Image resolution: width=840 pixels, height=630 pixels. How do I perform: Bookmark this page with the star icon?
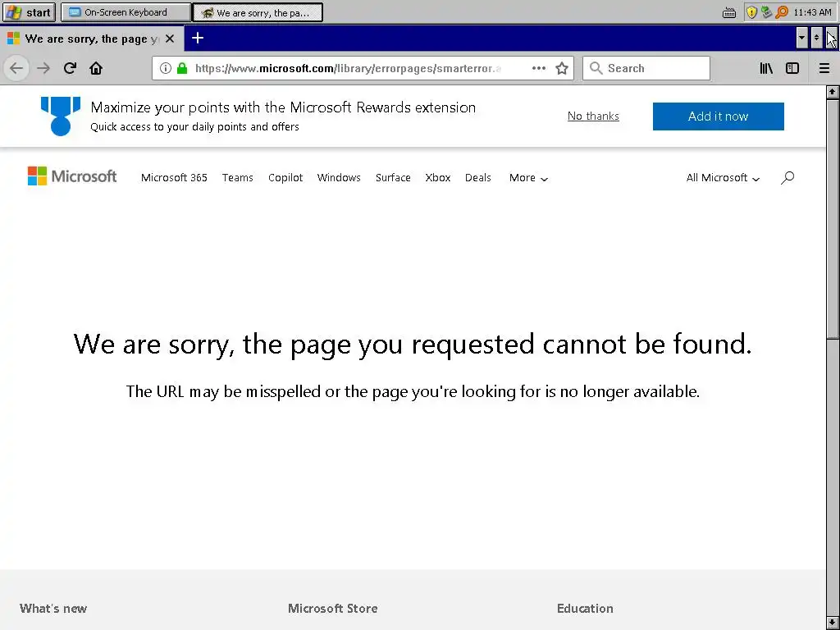tap(561, 68)
